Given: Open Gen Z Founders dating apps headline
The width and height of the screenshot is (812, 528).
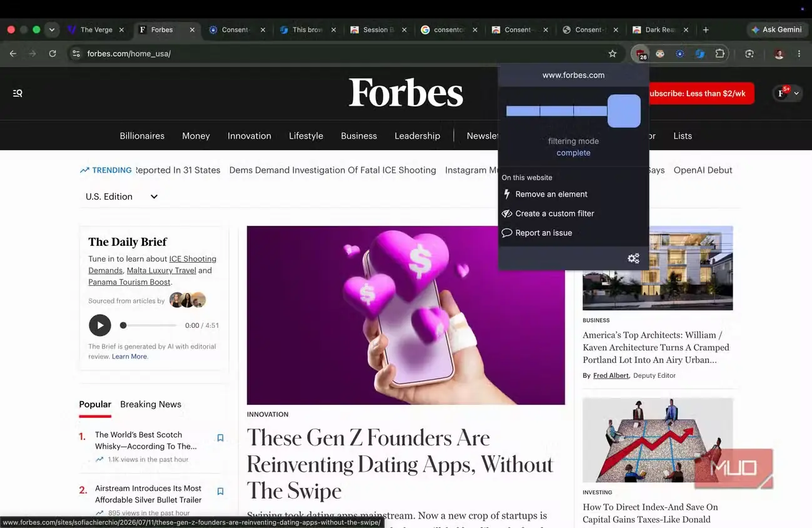Looking at the screenshot, I should click(400, 464).
